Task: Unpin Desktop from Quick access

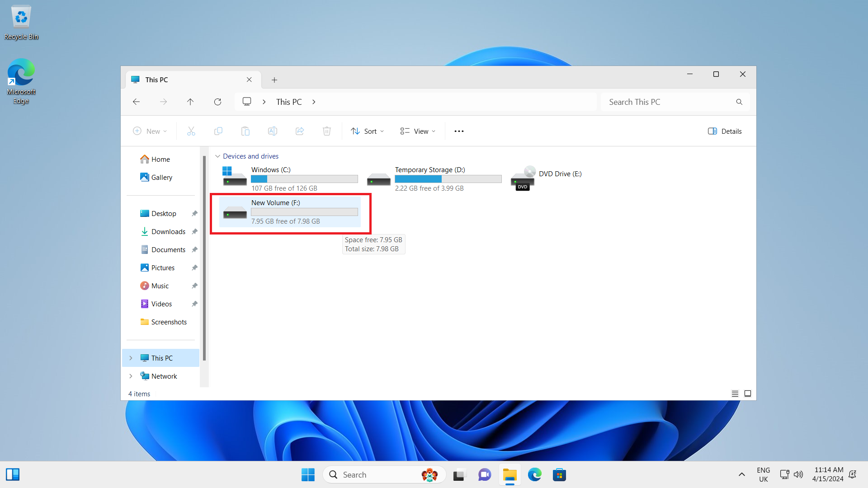Action: point(194,214)
